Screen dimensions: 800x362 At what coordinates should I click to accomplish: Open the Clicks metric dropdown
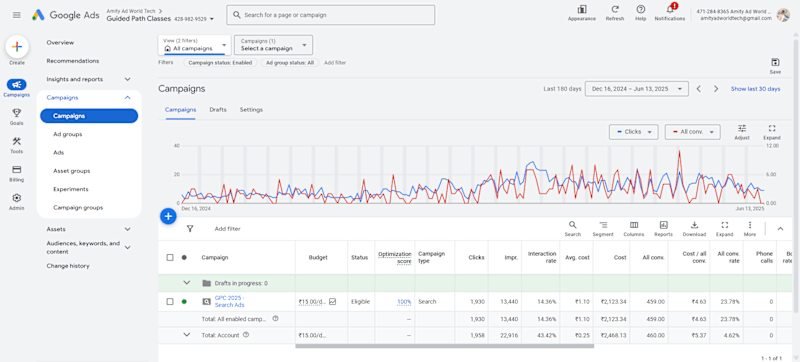click(x=633, y=132)
